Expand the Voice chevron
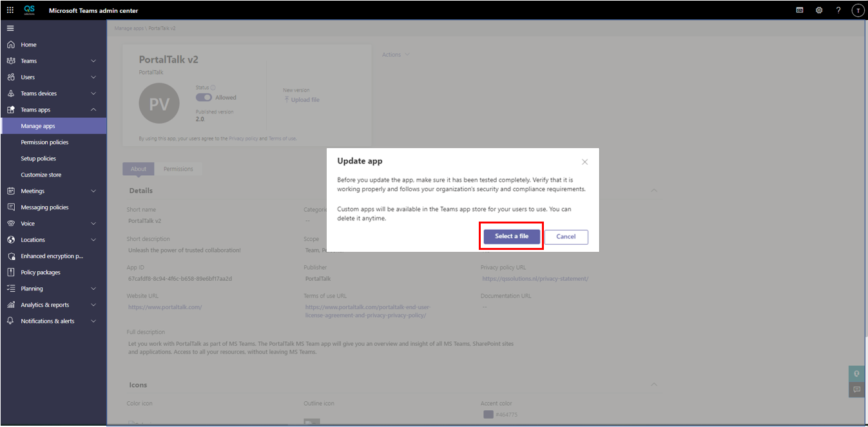This screenshot has height=427, width=868. (x=93, y=223)
